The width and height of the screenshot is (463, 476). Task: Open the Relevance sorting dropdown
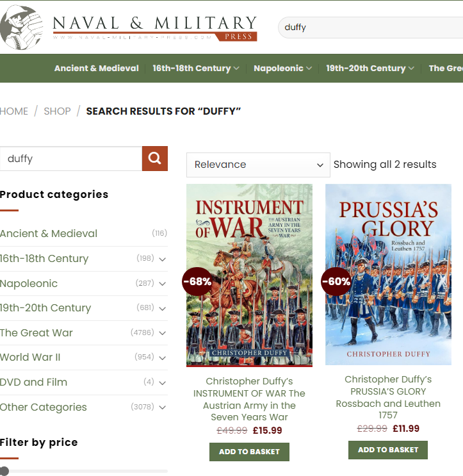pos(258,165)
